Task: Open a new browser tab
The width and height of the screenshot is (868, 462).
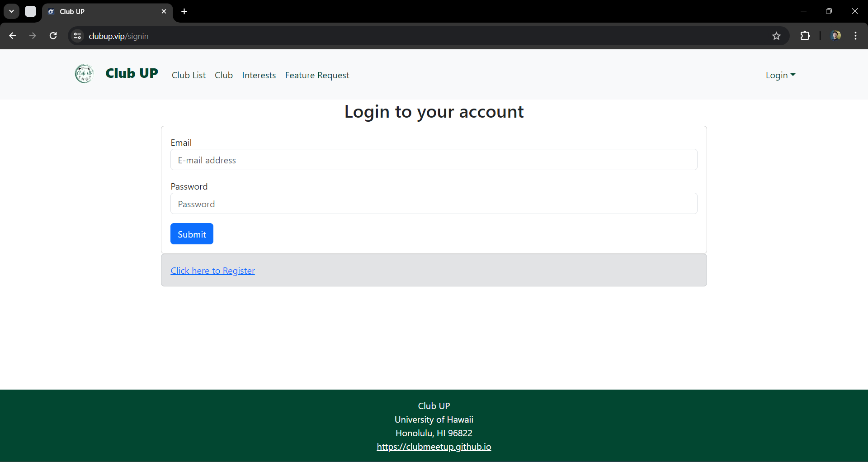Action: click(184, 11)
